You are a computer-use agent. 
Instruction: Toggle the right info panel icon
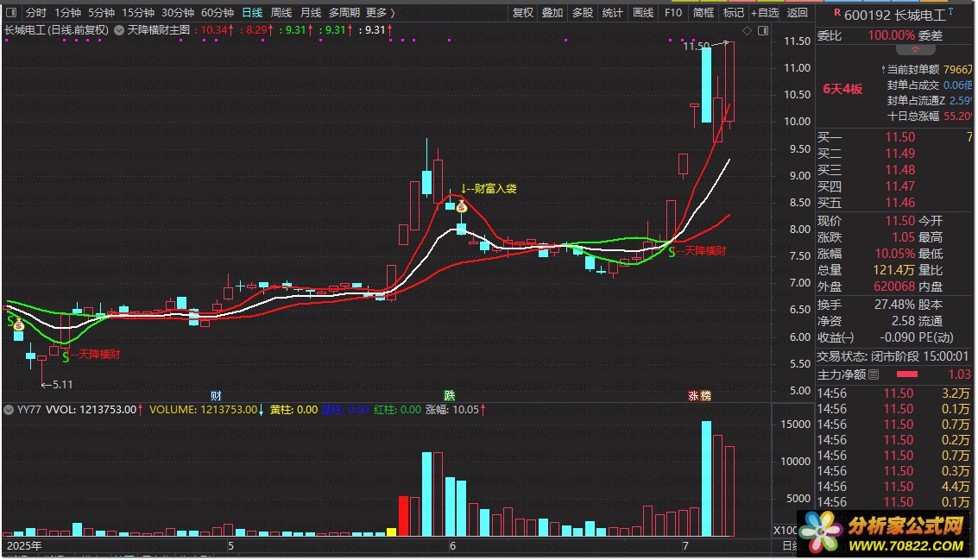(x=763, y=30)
